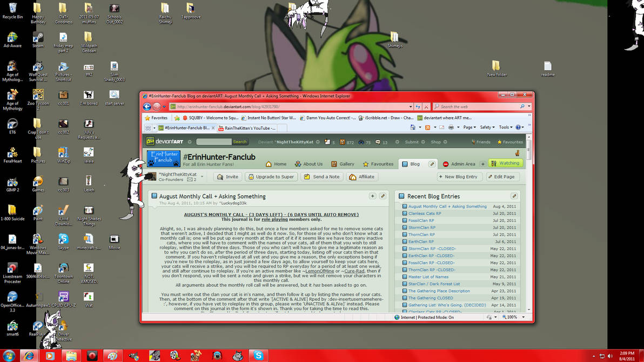This screenshot has width=644, height=362.
Task: Open the Paint palette icon on taskbar
Action: pyautogui.click(x=112, y=356)
